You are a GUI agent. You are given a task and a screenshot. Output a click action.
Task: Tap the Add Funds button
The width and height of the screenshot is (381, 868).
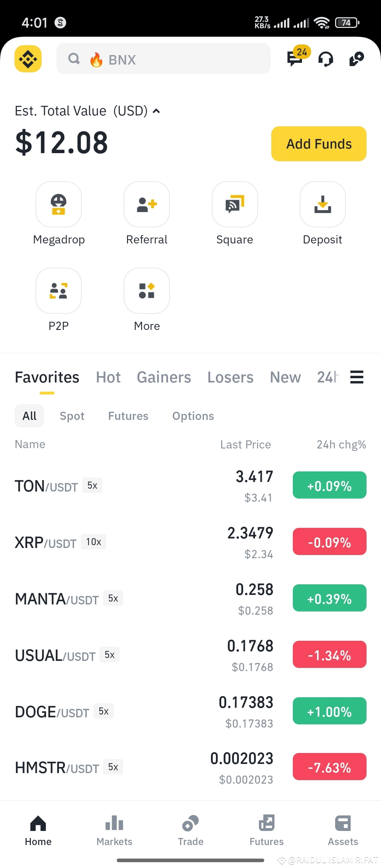[x=319, y=144]
